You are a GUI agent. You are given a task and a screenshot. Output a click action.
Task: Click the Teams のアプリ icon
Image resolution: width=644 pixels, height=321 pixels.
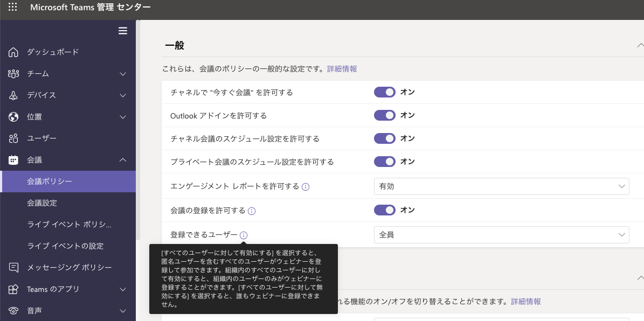tap(13, 289)
